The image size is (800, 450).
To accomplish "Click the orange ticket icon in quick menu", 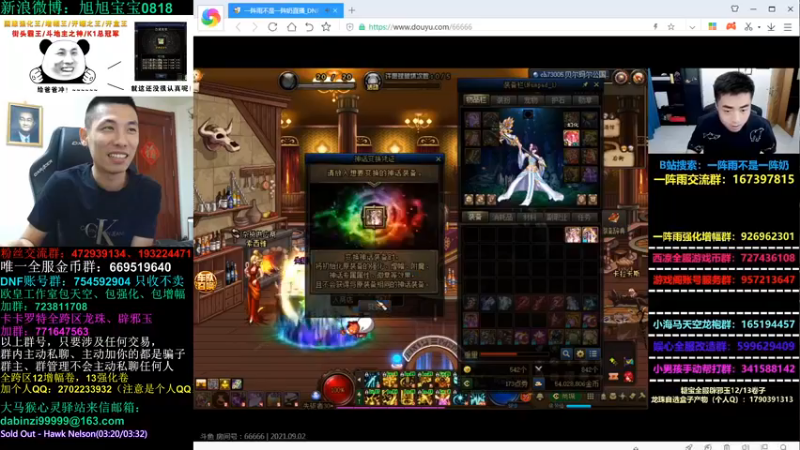I will (614, 377).
